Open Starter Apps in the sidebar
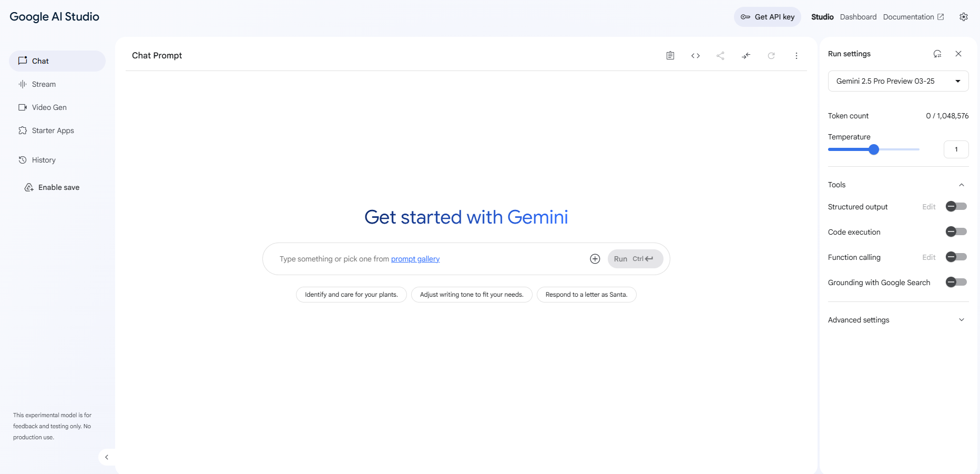Viewport: 980px width, 474px height. click(x=57, y=130)
